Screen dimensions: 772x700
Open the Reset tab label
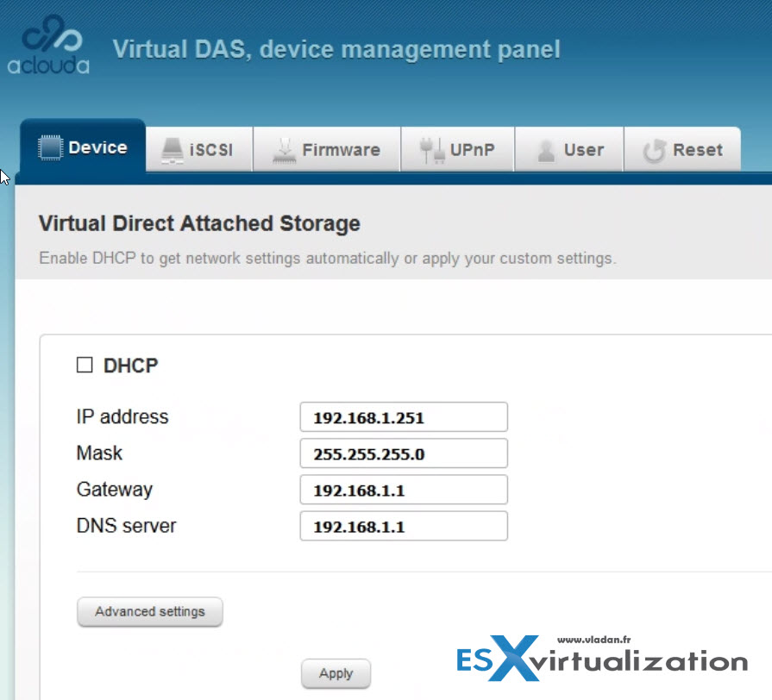point(698,149)
